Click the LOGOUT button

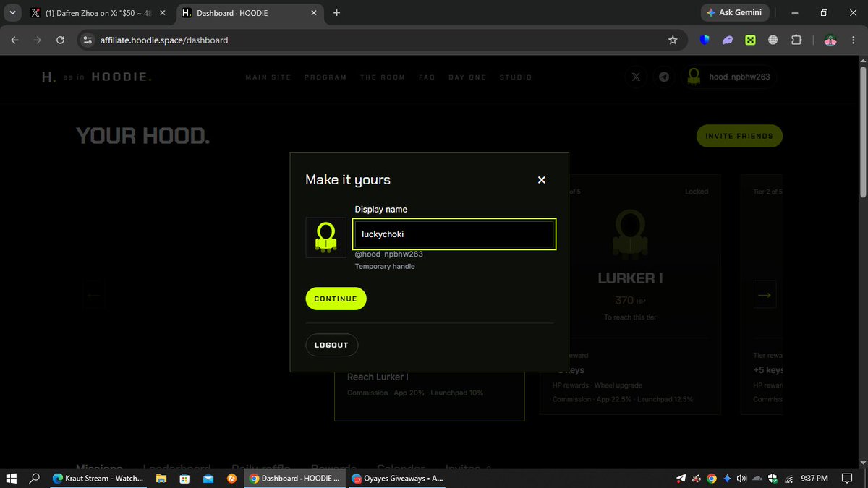331,345
